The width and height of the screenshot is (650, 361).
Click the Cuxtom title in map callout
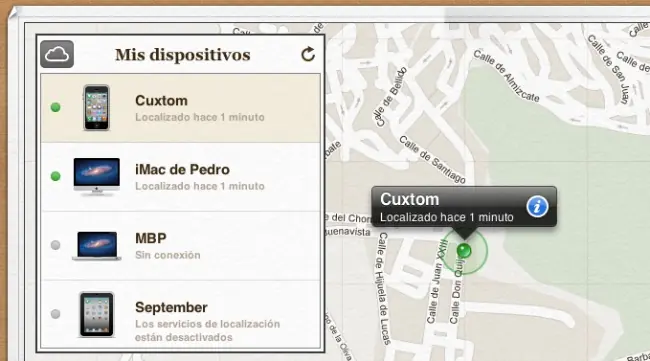(410, 199)
